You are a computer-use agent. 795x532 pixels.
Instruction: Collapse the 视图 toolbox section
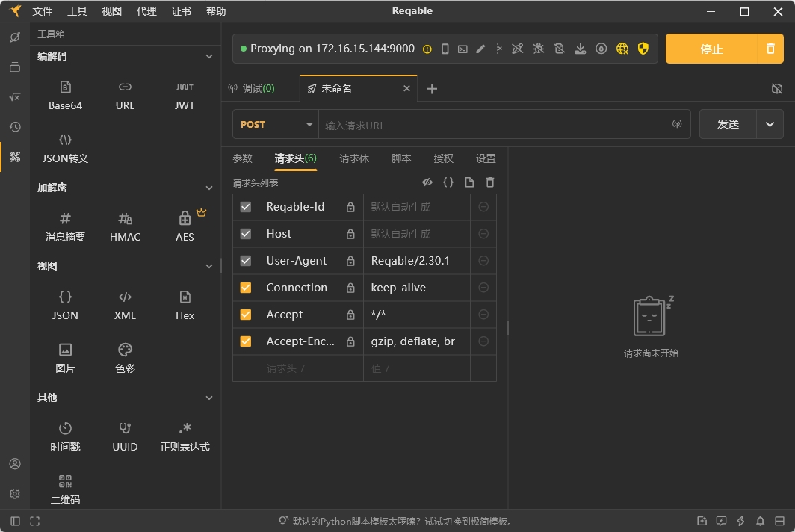(x=209, y=266)
